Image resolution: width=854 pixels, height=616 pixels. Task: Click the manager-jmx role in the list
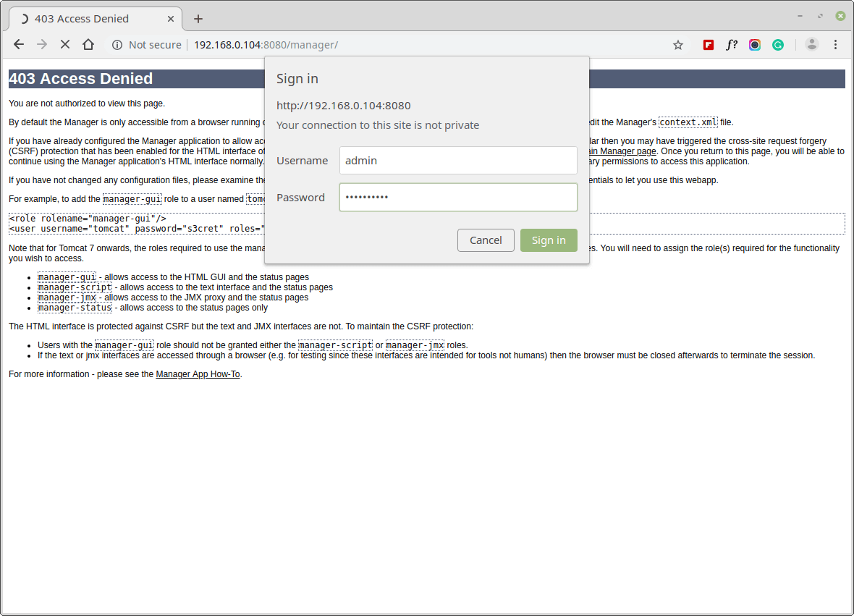coord(67,298)
